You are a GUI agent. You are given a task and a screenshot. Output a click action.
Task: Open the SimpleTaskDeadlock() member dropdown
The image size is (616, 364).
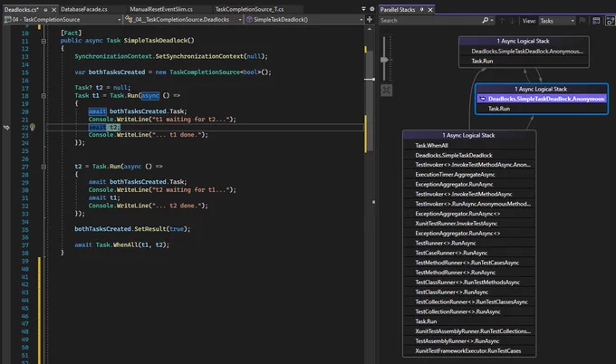304,19
